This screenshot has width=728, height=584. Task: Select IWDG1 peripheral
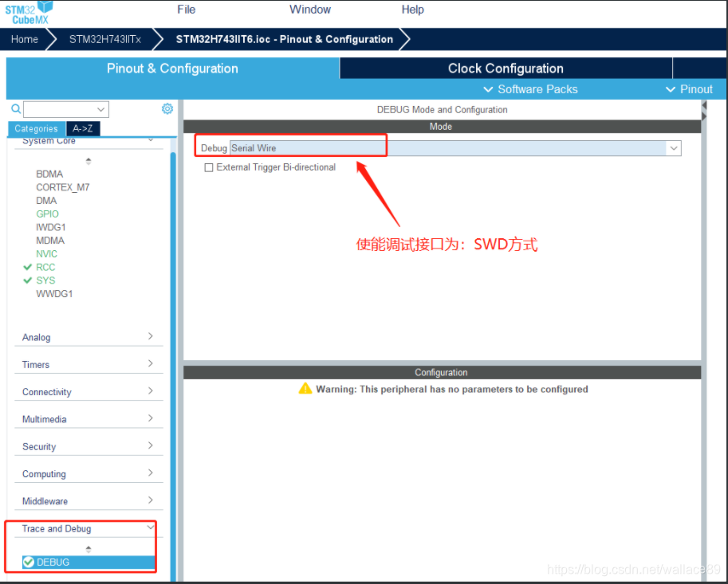(51, 227)
